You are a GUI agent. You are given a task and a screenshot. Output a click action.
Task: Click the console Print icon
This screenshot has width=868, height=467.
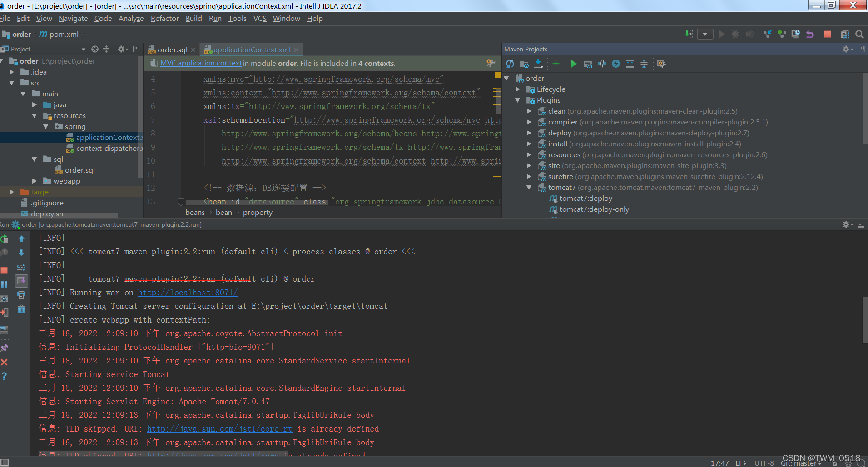tap(21, 295)
